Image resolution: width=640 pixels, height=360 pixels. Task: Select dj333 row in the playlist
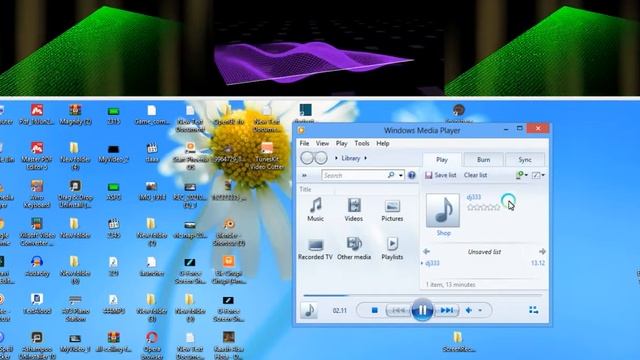[484, 263]
